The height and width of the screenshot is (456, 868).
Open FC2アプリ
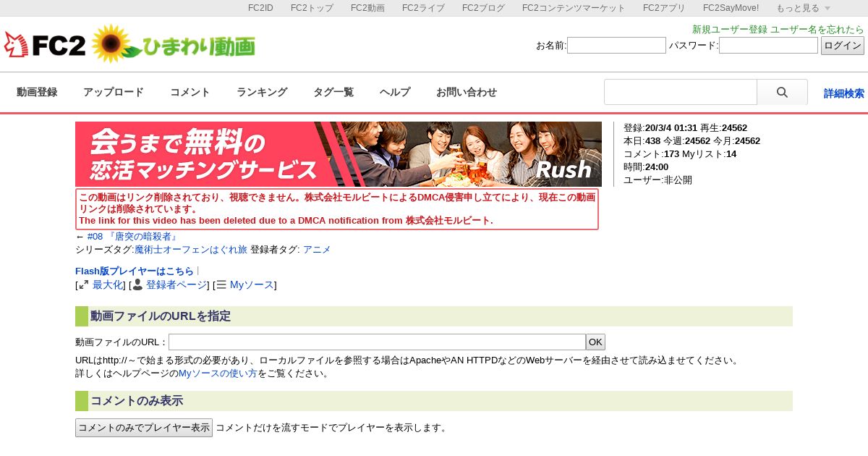(664, 8)
